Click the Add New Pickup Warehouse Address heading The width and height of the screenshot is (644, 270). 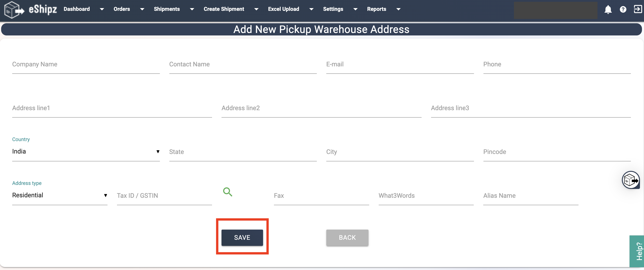(321, 30)
